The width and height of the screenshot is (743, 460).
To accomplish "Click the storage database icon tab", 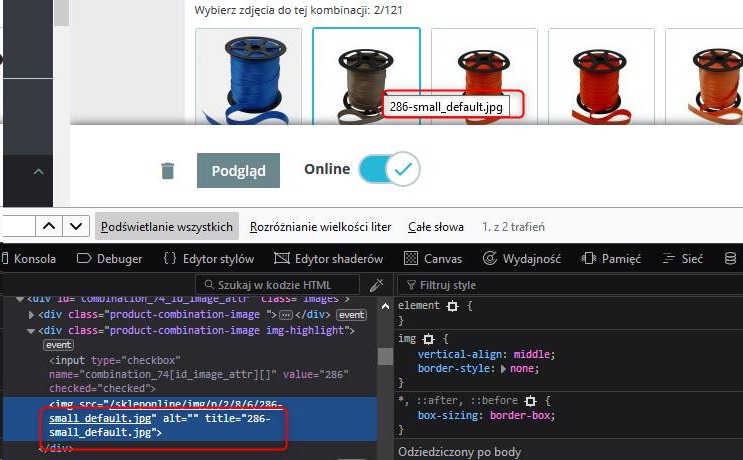I will coord(730,259).
